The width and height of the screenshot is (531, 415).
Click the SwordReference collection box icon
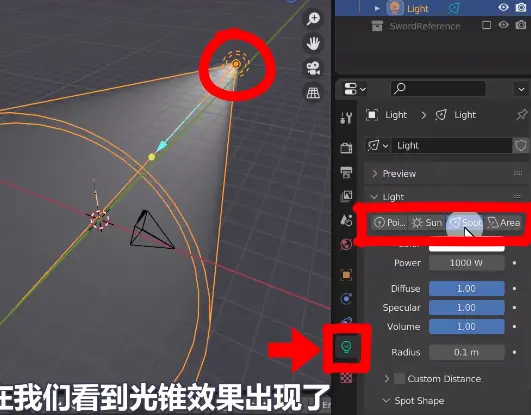[377, 26]
